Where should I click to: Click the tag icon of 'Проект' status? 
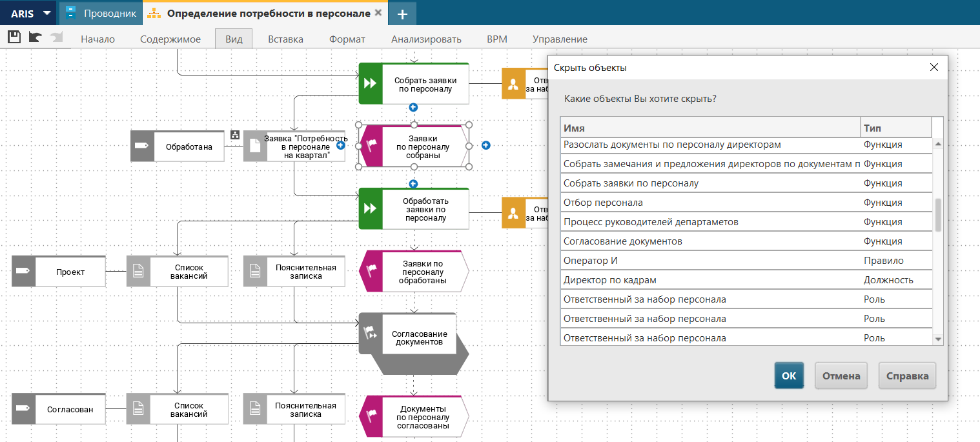pos(24,272)
